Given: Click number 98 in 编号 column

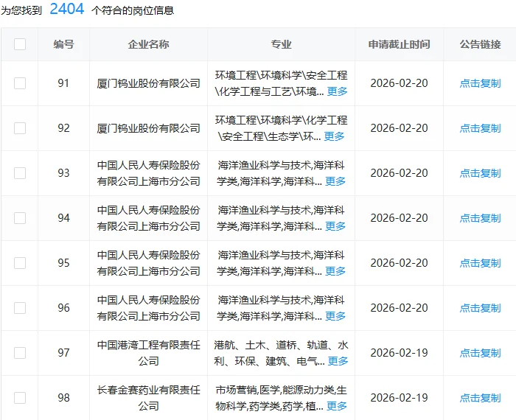Looking at the screenshot, I should (x=63, y=398).
